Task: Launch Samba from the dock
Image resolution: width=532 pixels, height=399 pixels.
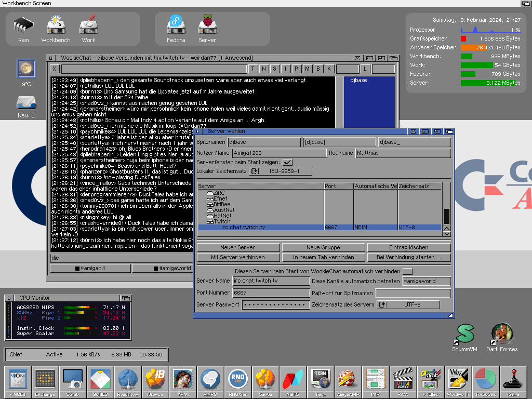Action: 265,382
